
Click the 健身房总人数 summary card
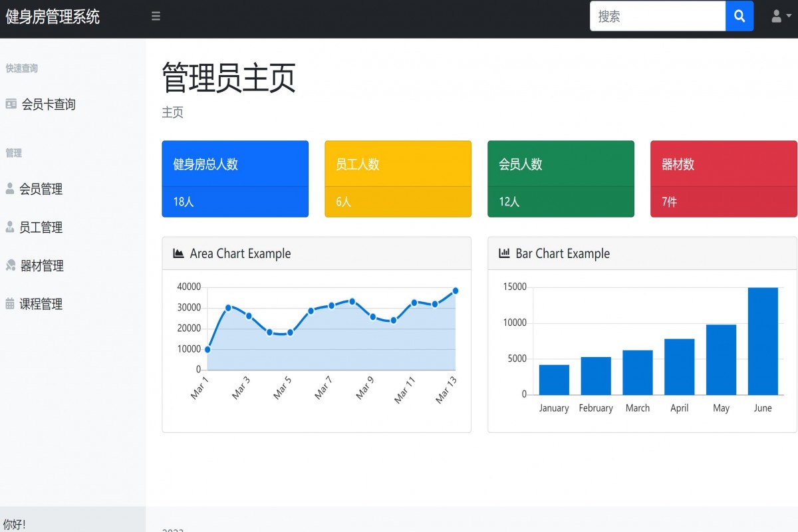(x=235, y=178)
